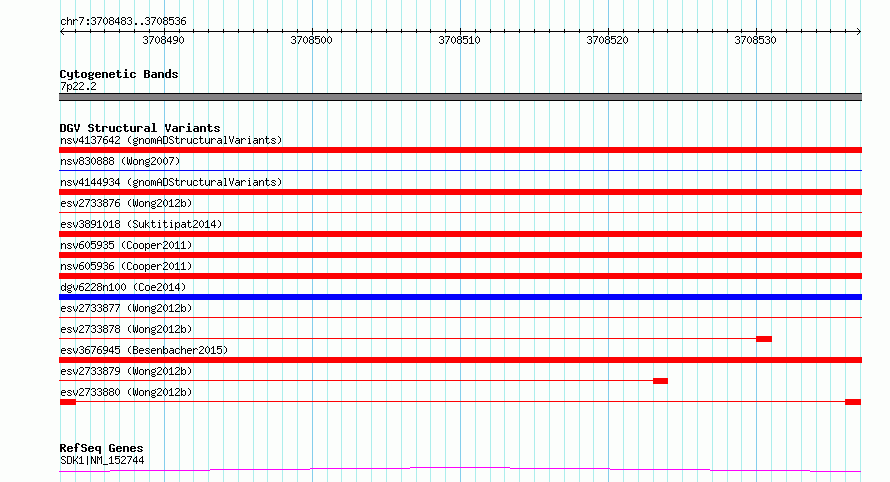Image resolution: width=890 pixels, height=482 pixels.
Task: Click ruler position 3708530
Action: (755, 40)
